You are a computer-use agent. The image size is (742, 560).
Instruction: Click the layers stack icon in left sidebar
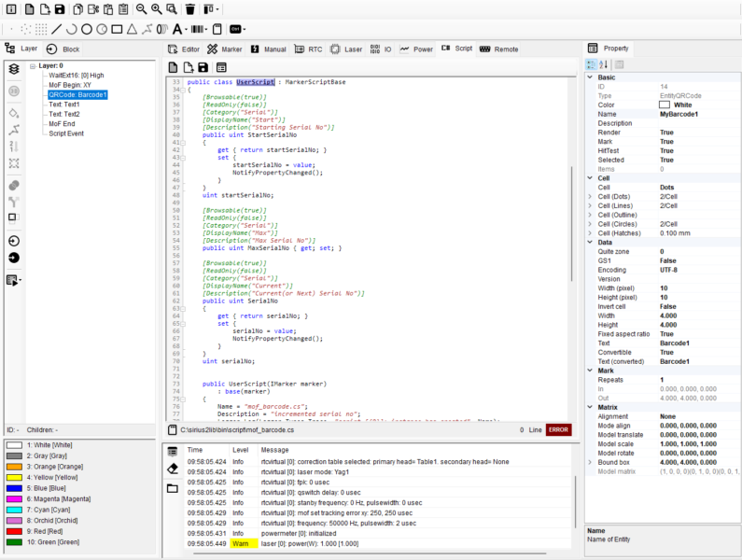point(14,69)
